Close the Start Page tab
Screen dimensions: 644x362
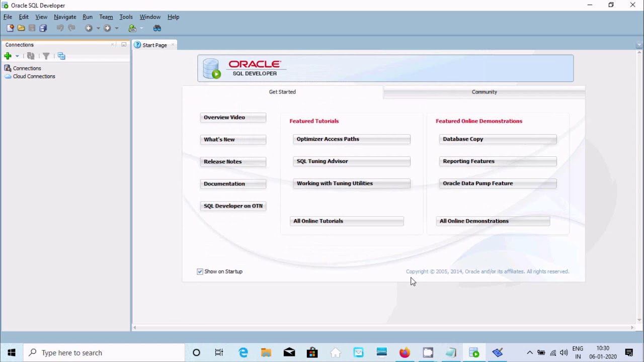(x=173, y=45)
